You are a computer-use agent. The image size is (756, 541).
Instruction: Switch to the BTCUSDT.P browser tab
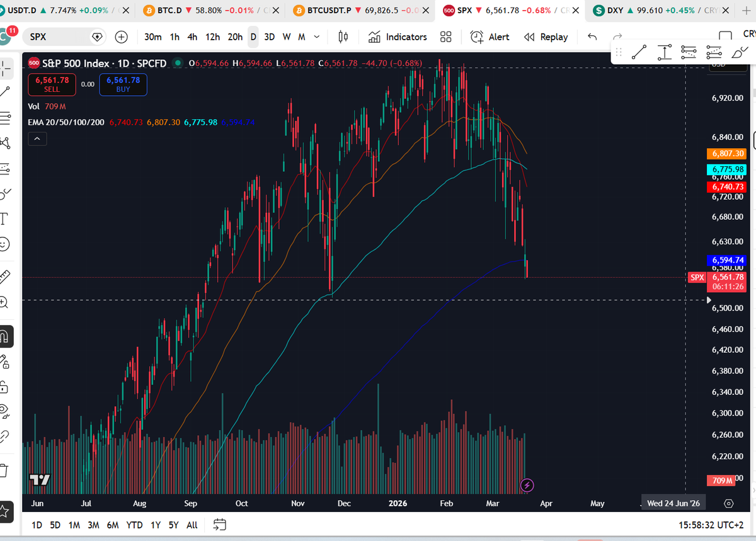click(x=359, y=11)
